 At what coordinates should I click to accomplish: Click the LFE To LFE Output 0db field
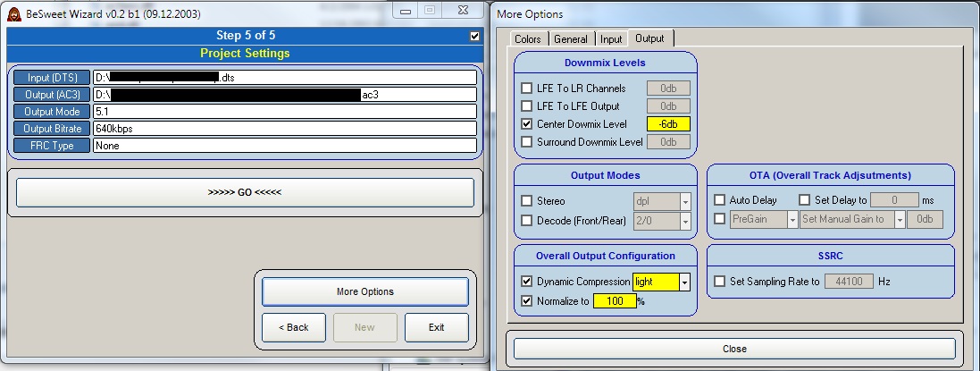(668, 106)
